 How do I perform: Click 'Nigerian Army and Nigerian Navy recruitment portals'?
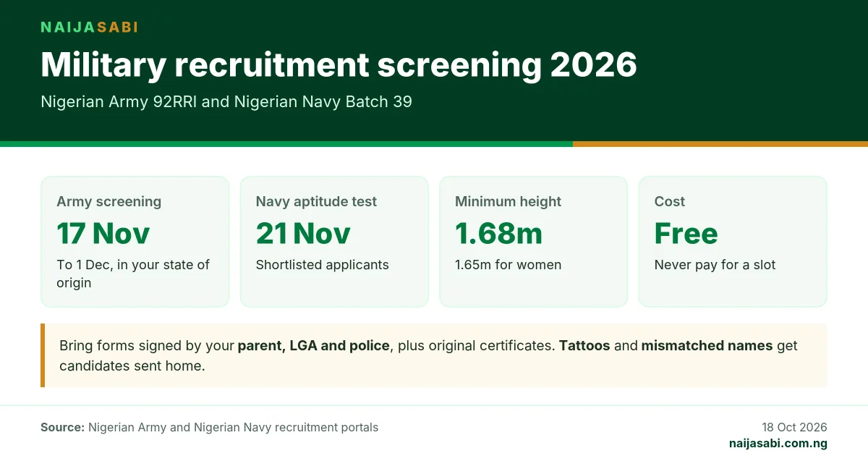coord(233,428)
